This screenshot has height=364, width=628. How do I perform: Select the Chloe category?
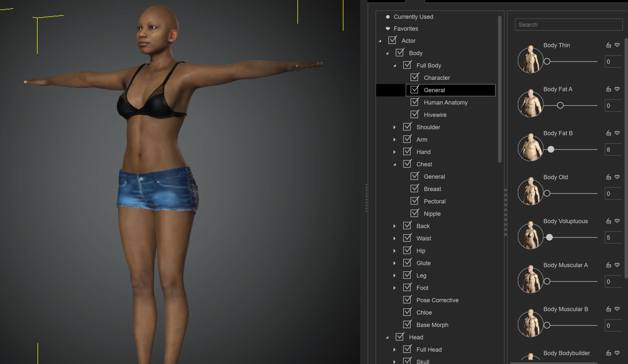tap(424, 312)
